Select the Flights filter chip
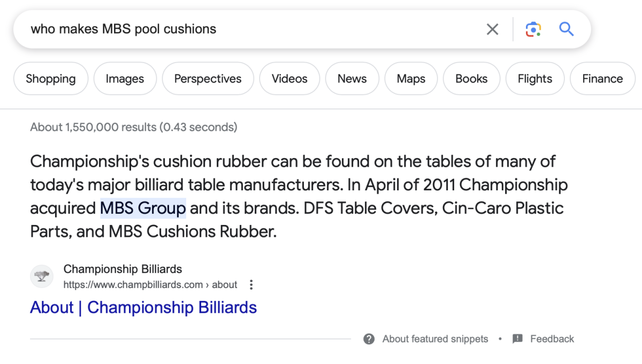 [534, 79]
